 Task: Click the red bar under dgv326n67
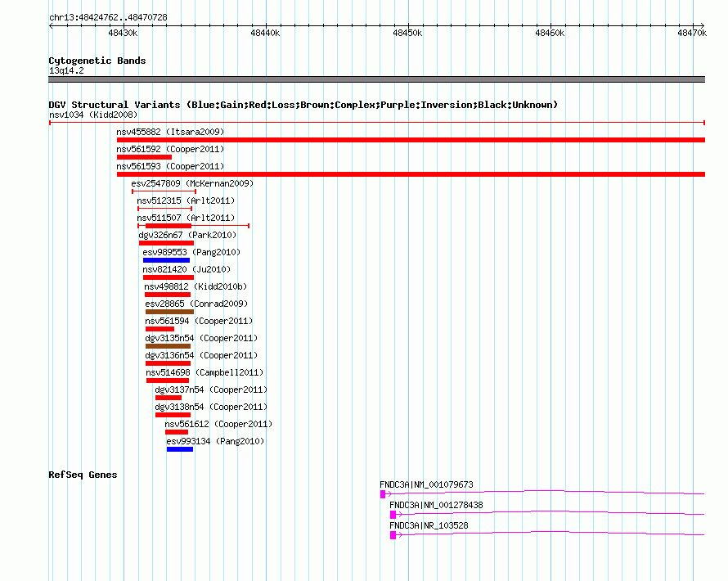coord(166,243)
